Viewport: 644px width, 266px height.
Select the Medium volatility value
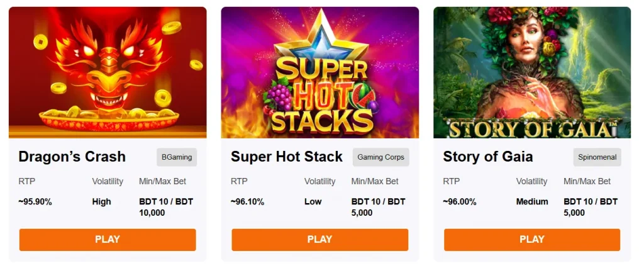[532, 202]
